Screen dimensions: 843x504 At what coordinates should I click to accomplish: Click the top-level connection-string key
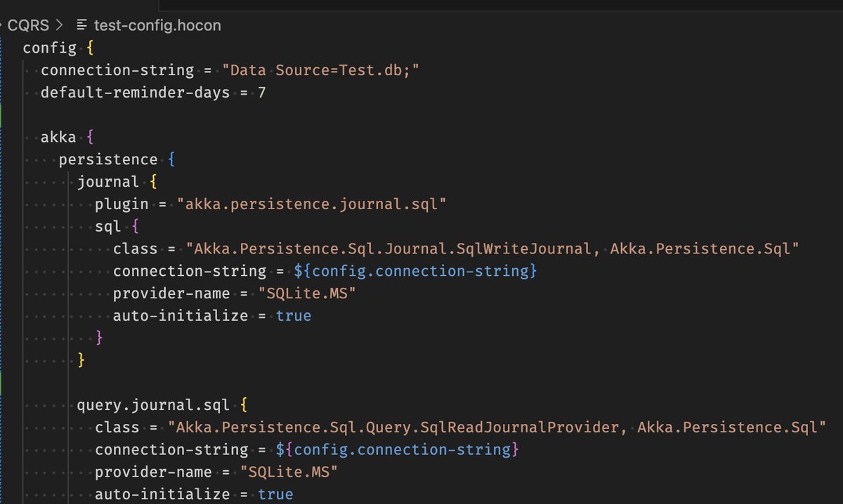(x=117, y=71)
